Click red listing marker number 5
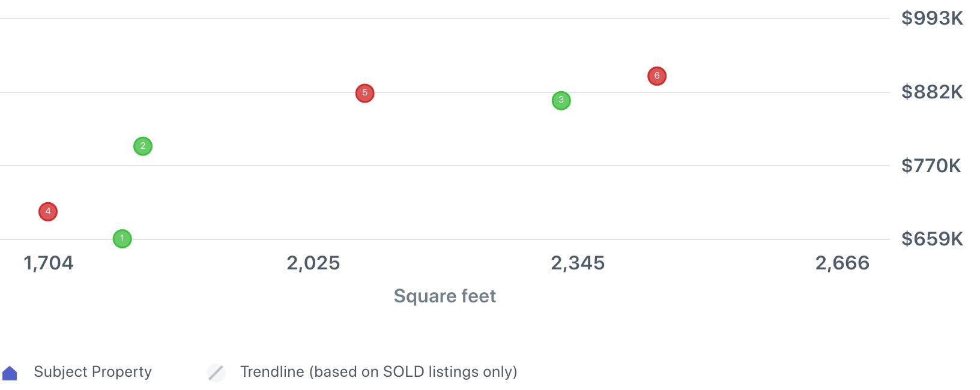 [364, 93]
